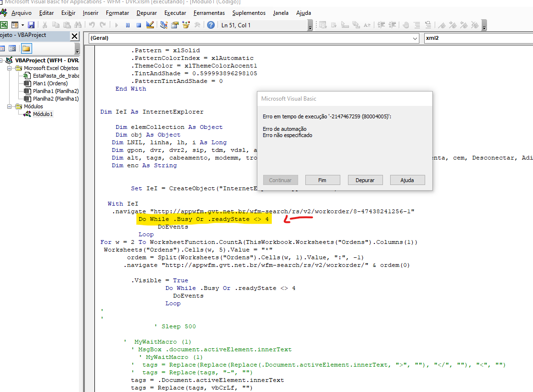Click the Paste clipboard icon
This screenshot has height=392, width=533.
[67, 25]
